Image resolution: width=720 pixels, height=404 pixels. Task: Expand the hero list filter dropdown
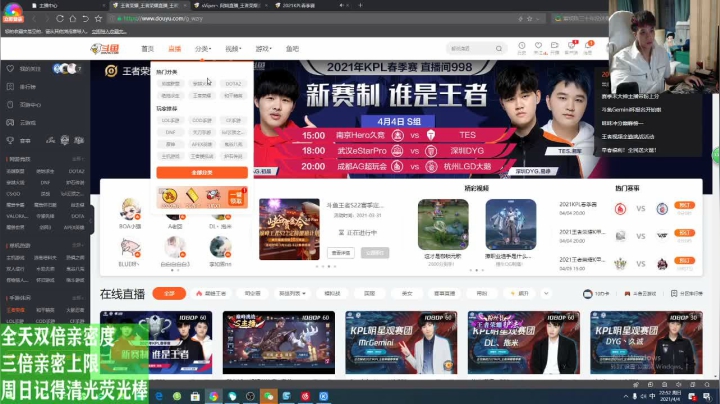point(292,293)
